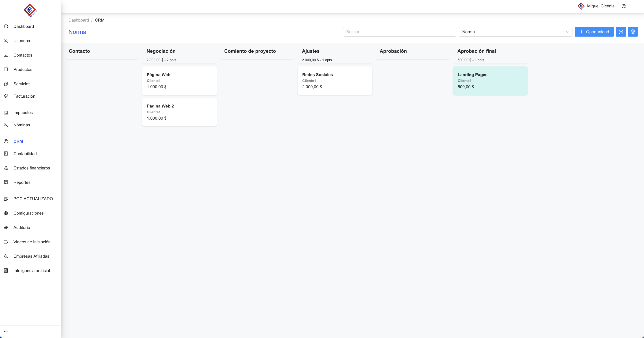The height and width of the screenshot is (338, 644).
Task: Click the Estados financieros hierarchy icon
Action: (x=6, y=168)
